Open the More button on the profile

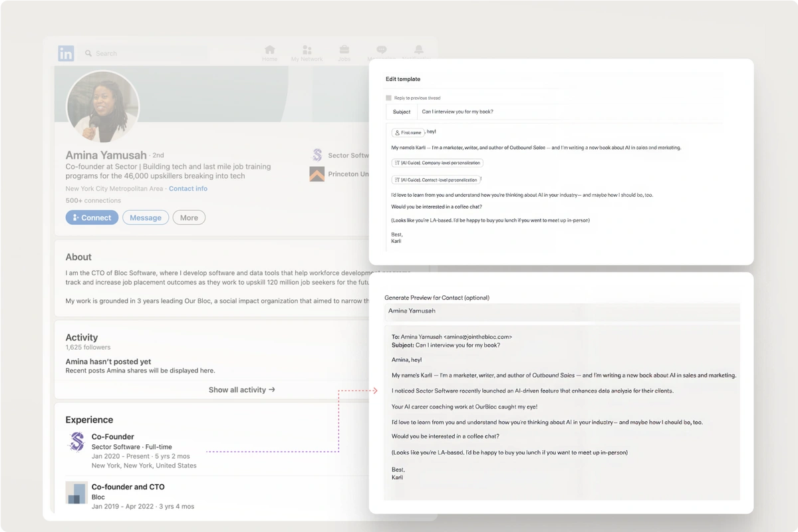tap(189, 217)
